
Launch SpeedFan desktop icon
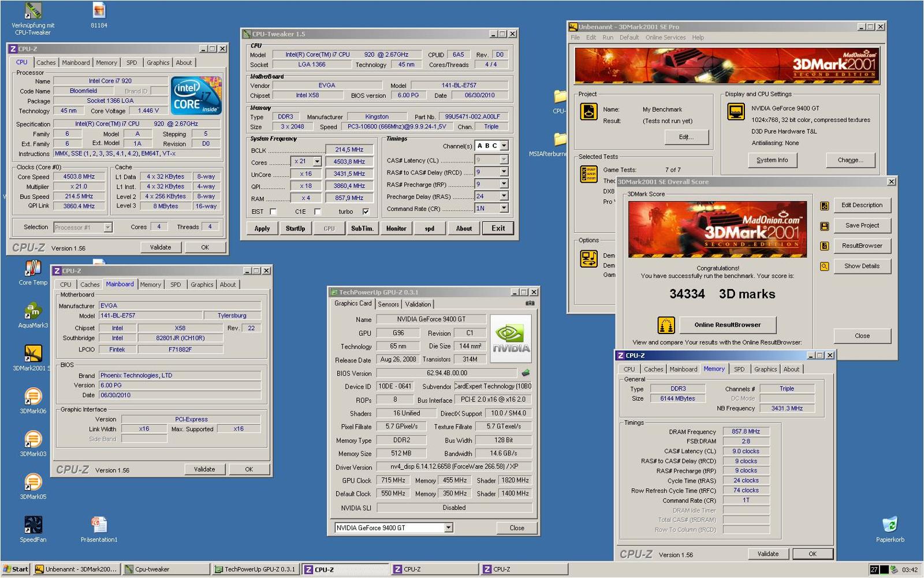tap(33, 525)
